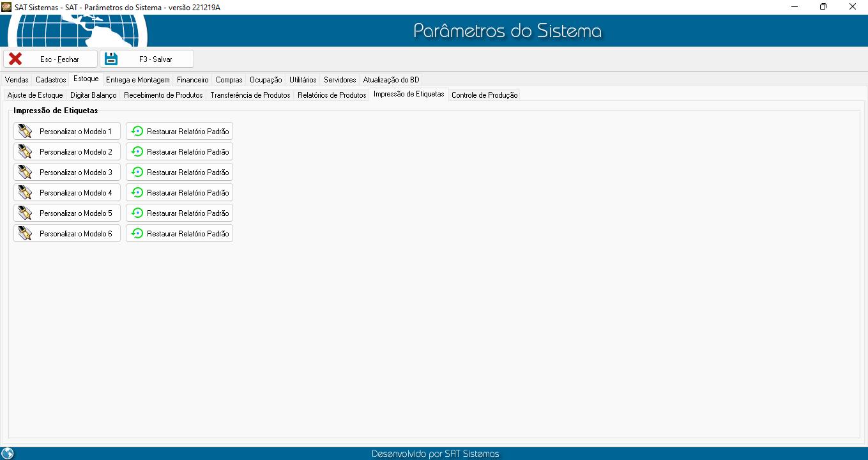Switch to the Financeiro tab

pyautogui.click(x=192, y=80)
